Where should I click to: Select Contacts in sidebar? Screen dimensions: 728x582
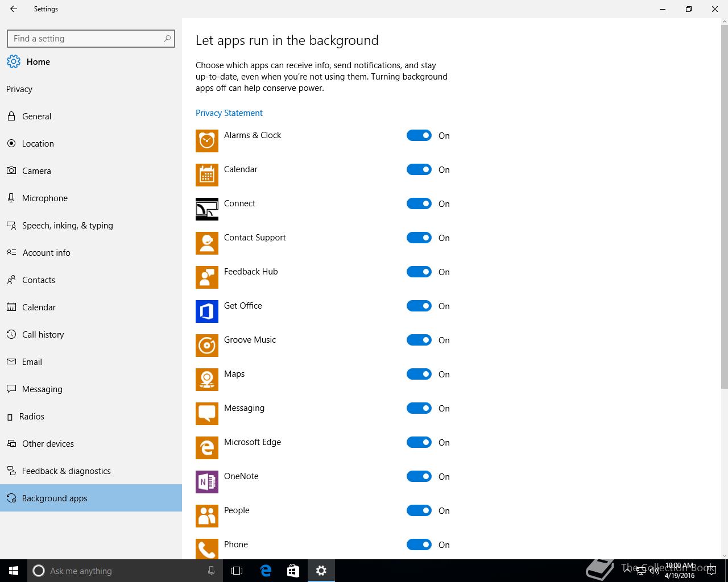point(91,280)
